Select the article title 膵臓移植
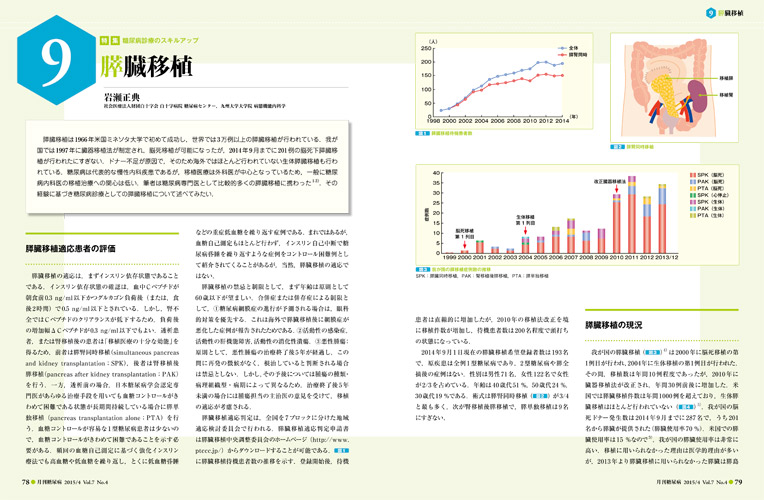This screenshot has height=500, width=764. (x=146, y=66)
